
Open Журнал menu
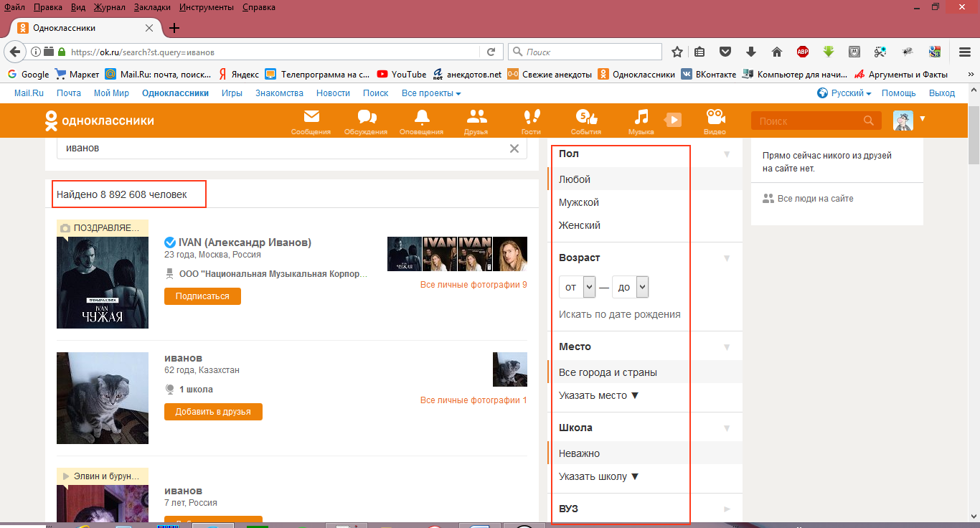click(109, 7)
